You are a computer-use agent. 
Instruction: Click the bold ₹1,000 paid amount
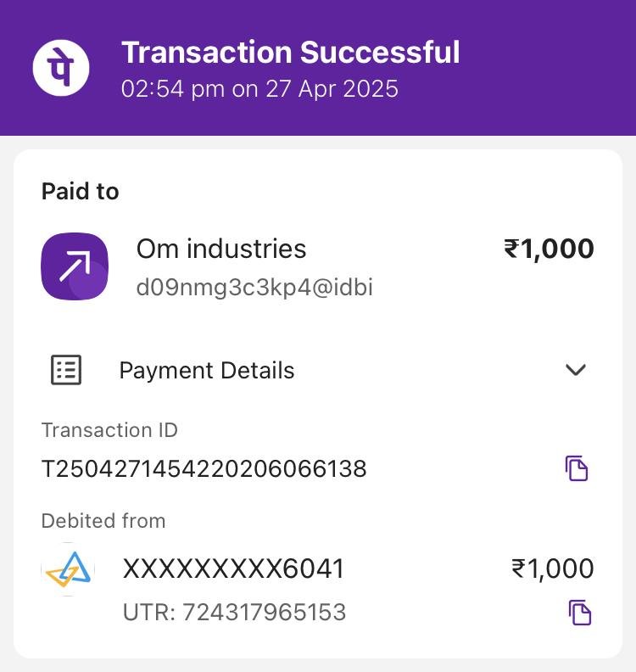(x=549, y=249)
